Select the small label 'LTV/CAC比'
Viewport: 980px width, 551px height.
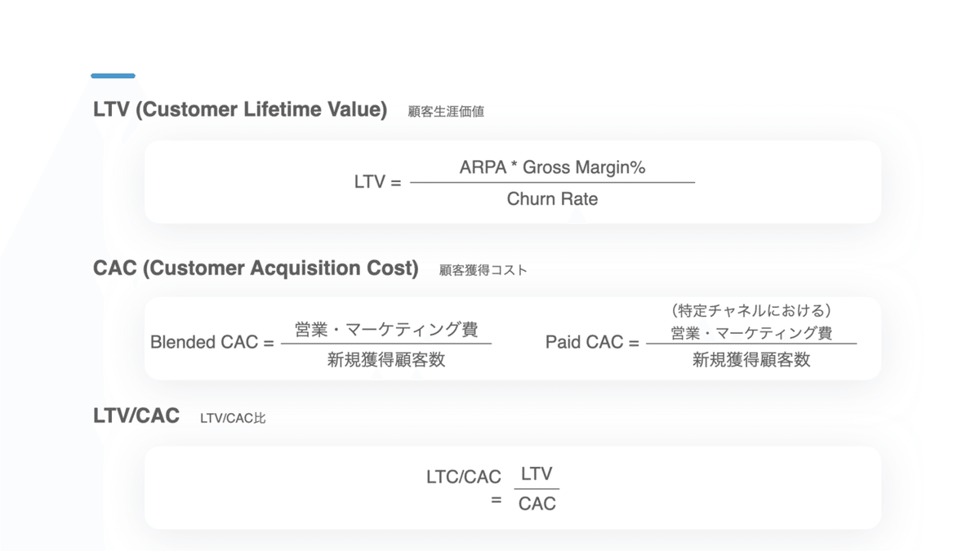[x=233, y=418]
